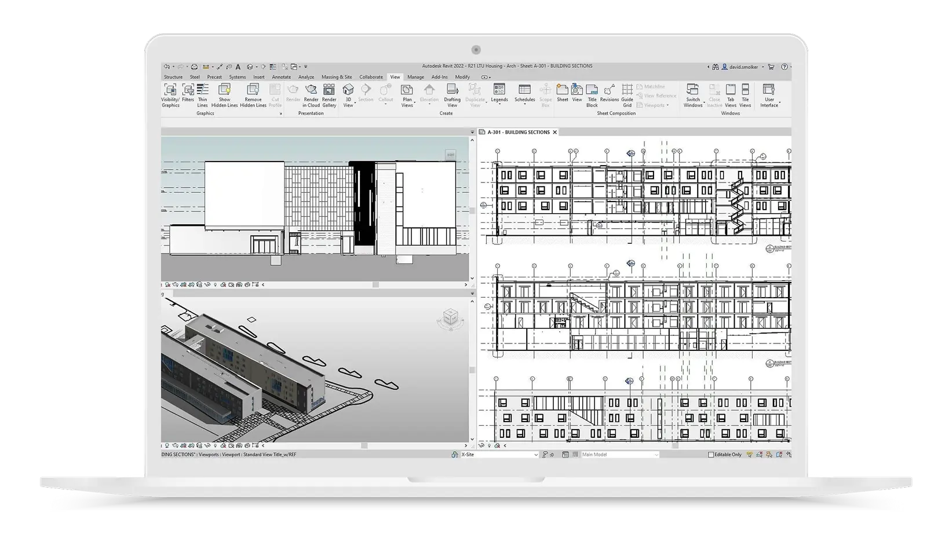Open the Help question mark icon
Viewport: 945px width, 560px height.
[x=785, y=67]
